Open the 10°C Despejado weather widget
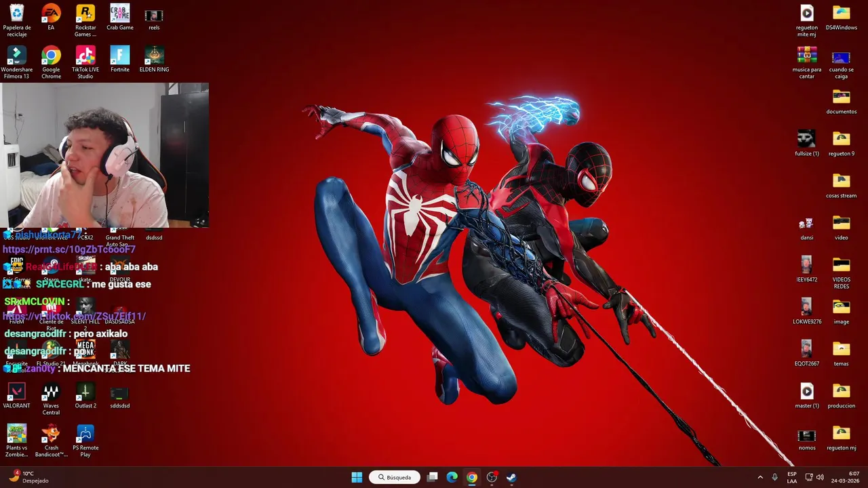Image resolution: width=868 pixels, height=488 pixels. tap(28, 477)
